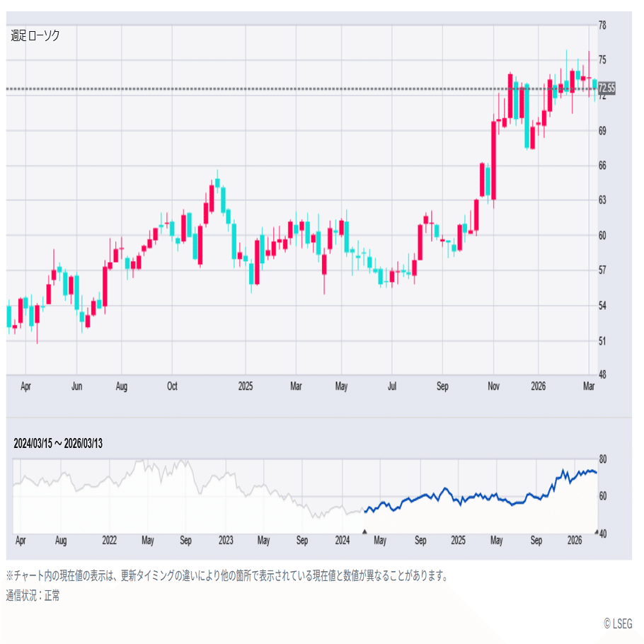The height and width of the screenshot is (644, 644).
Task: Click the 2026 label on main time axis
Action: [x=538, y=386]
